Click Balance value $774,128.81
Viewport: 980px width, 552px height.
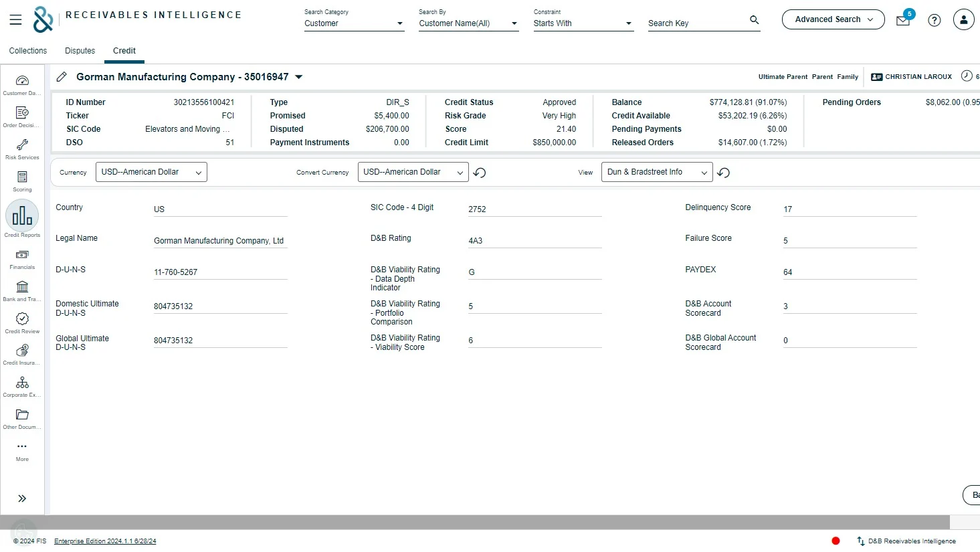click(748, 102)
